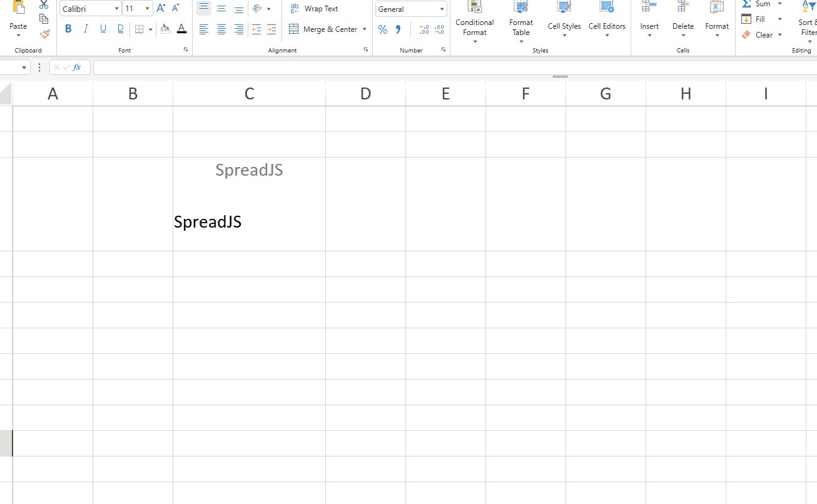The height and width of the screenshot is (504, 817).
Task: Click the Copy icon in Clipboard
Action: 44,19
